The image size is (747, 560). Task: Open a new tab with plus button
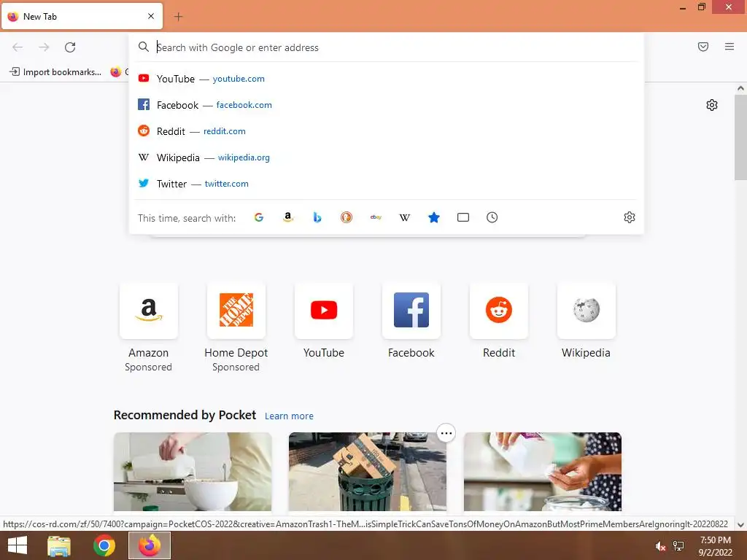(x=178, y=17)
